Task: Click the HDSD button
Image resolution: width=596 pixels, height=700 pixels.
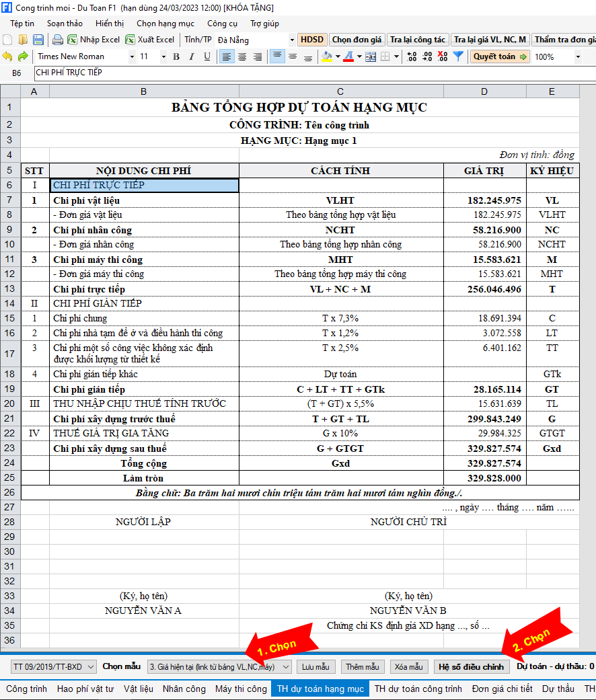Action: tap(312, 40)
